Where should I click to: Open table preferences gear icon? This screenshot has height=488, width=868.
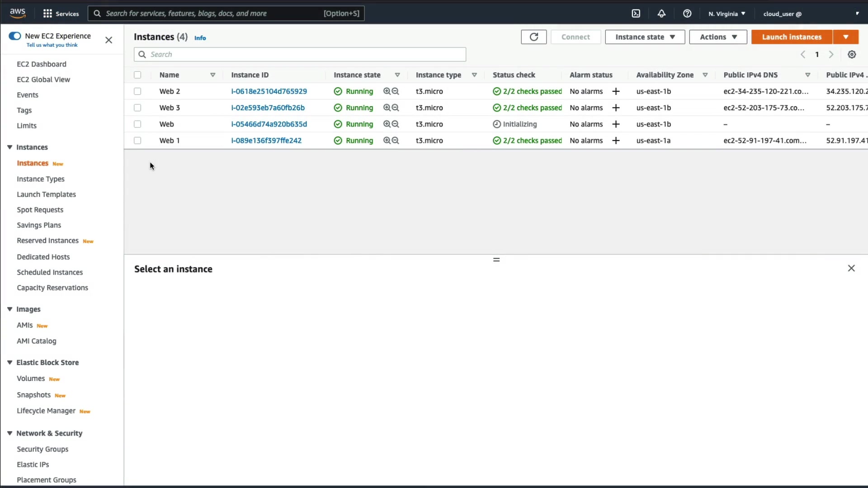[852, 55]
